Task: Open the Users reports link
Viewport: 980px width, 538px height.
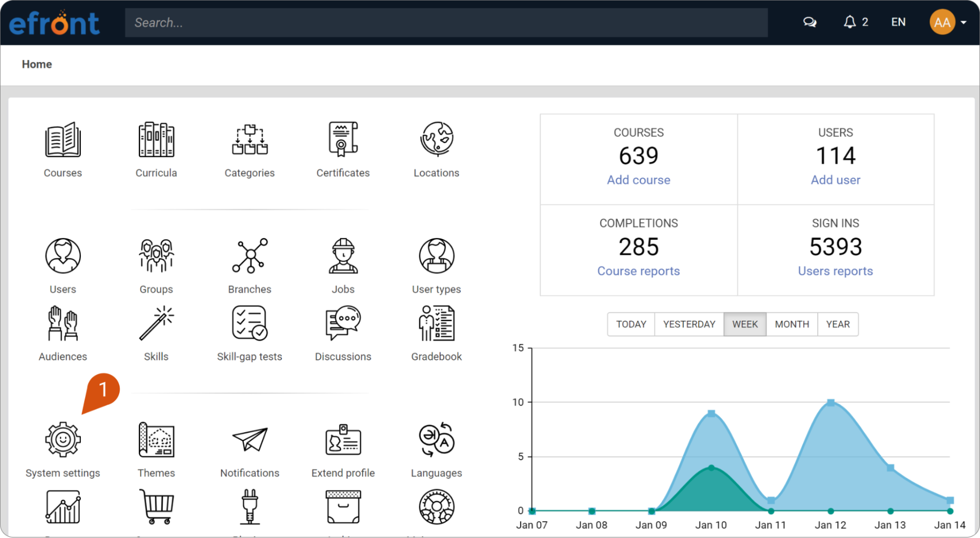Action: [835, 271]
